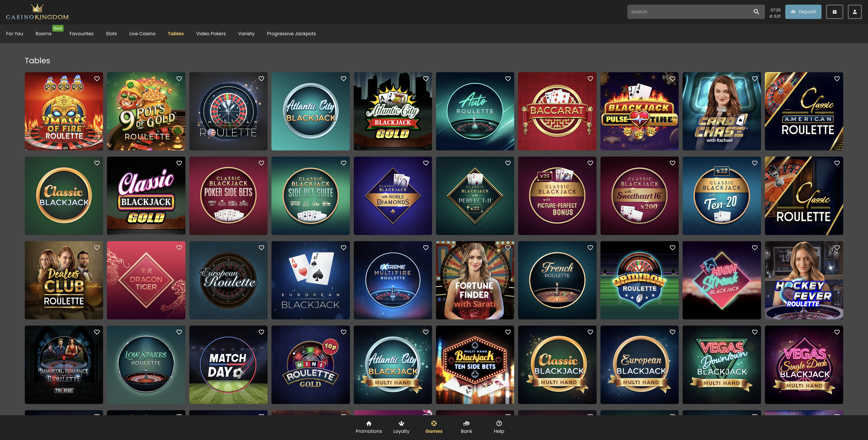Launch Fortune Finder with Sarati
The height and width of the screenshot is (440, 868).
[475, 280]
